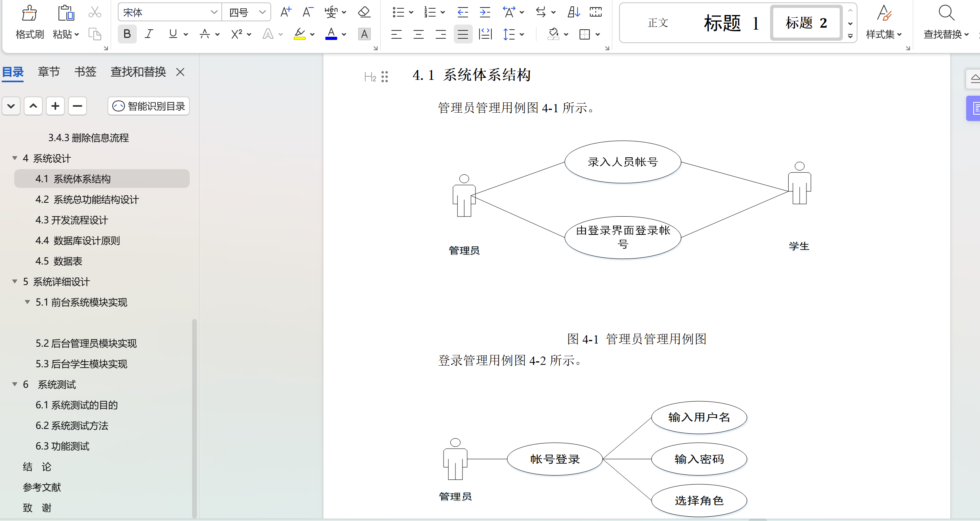Click the increase font size icon
Viewport: 980px width, 521px height.
[x=285, y=12]
